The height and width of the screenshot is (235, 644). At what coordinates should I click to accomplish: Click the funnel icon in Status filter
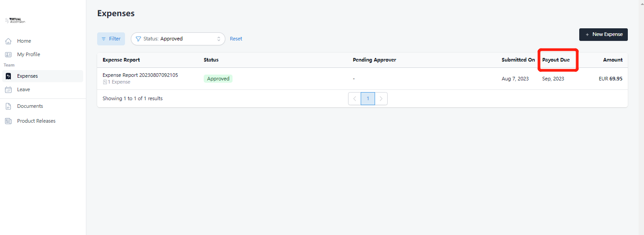coord(139,39)
